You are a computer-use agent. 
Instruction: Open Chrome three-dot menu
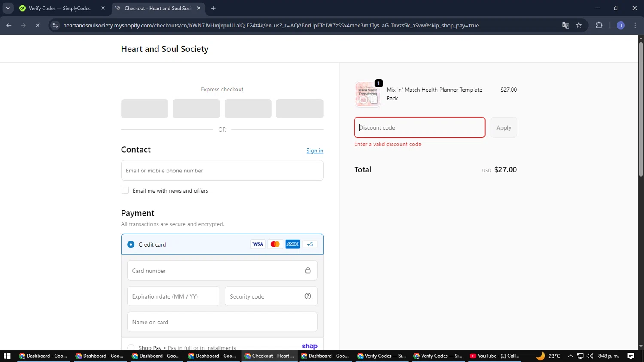click(635, 25)
